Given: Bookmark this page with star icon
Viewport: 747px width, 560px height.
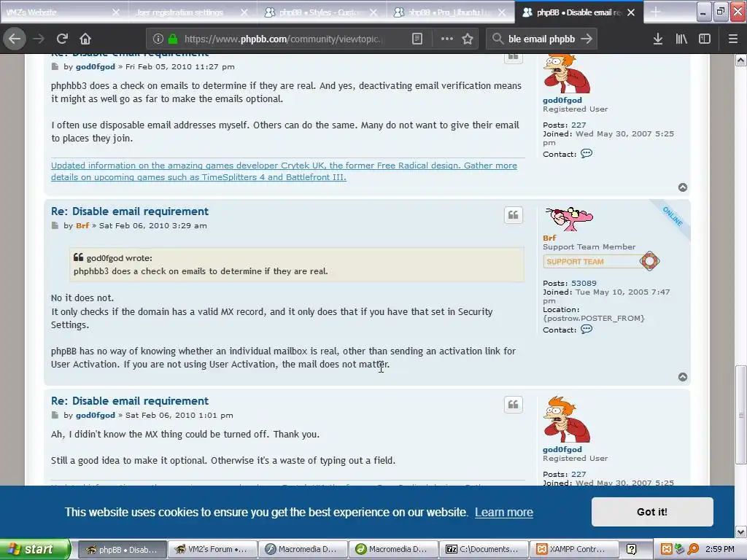Looking at the screenshot, I should click(468, 39).
